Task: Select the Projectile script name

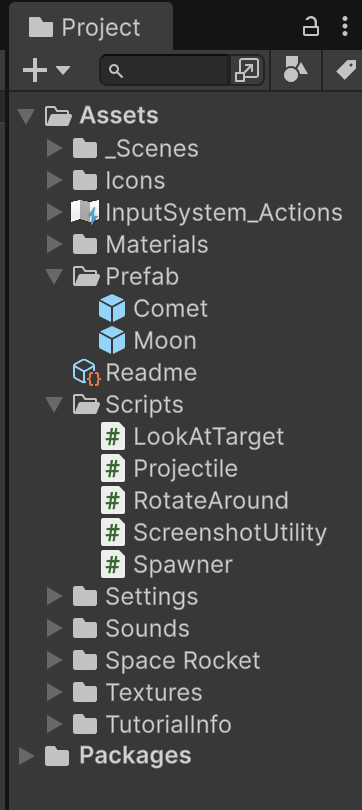Action: tap(186, 470)
